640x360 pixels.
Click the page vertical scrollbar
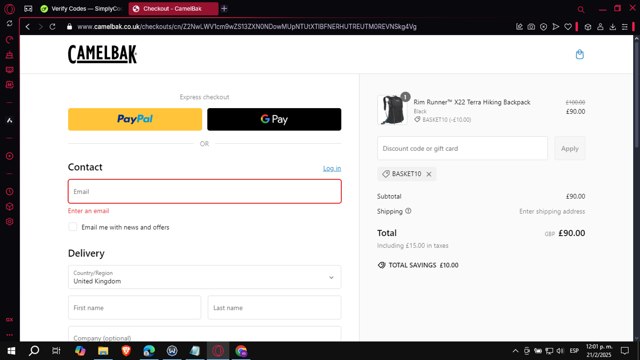tap(636, 94)
